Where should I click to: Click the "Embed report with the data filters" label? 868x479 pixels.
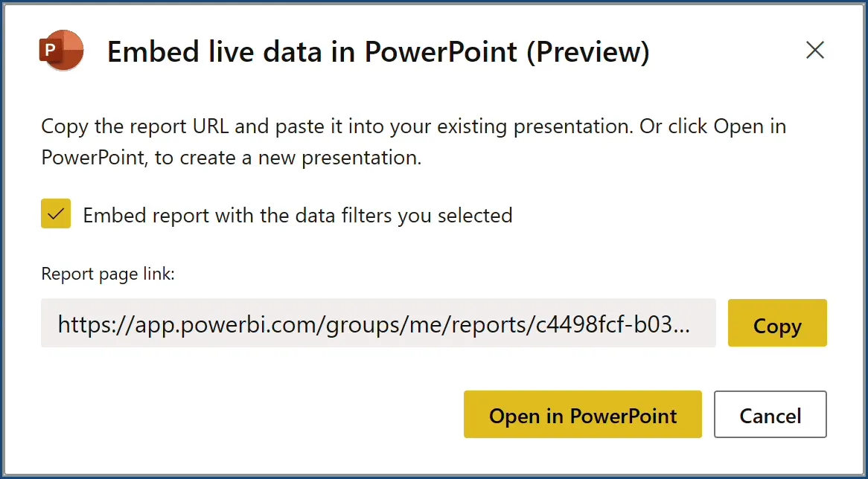[297, 216]
